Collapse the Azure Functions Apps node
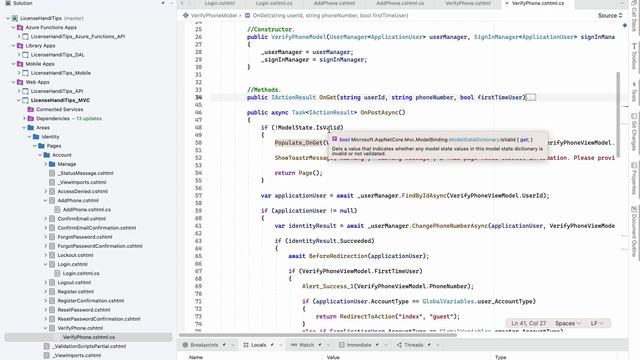The image size is (640, 360). 13,27
